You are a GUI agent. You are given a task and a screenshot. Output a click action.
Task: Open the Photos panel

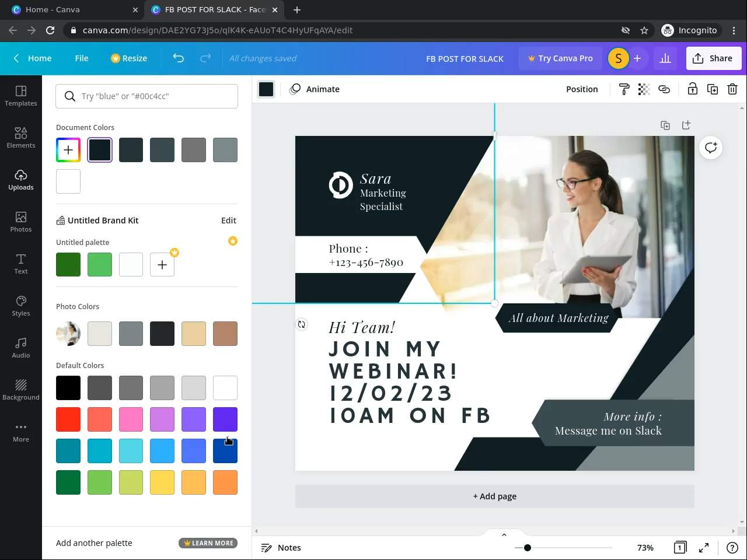click(x=21, y=222)
